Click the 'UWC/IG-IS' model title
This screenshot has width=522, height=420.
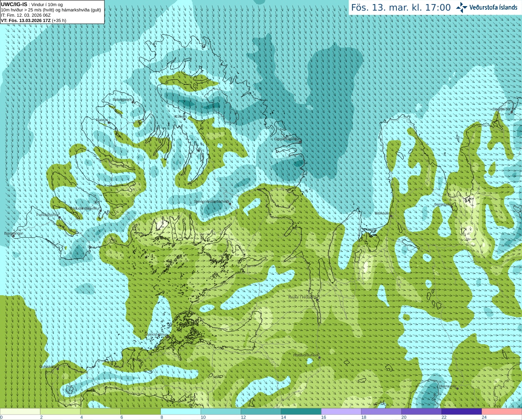click(x=14, y=4)
